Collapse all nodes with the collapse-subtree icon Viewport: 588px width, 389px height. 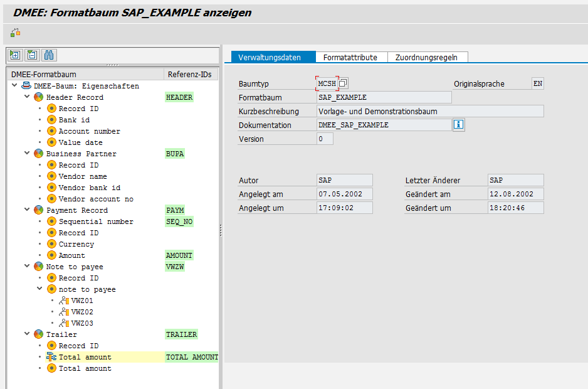[31, 55]
